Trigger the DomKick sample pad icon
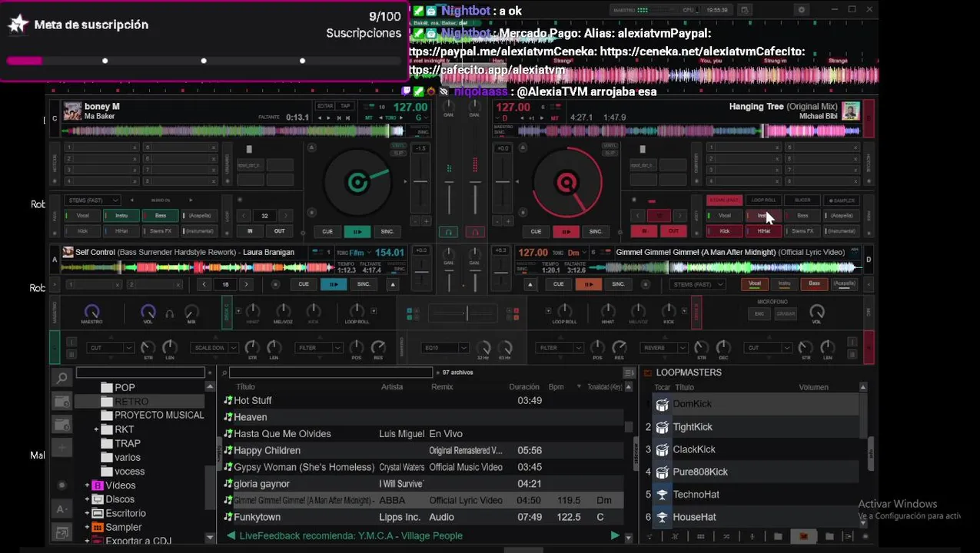The image size is (980, 553). pyautogui.click(x=662, y=404)
